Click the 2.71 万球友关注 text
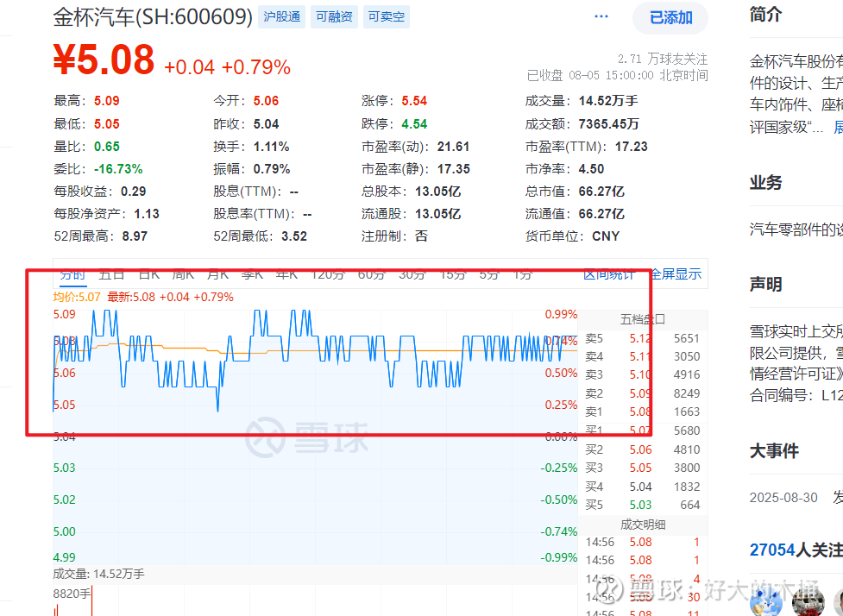Image resolution: width=843 pixels, height=616 pixels. [663, 59]
